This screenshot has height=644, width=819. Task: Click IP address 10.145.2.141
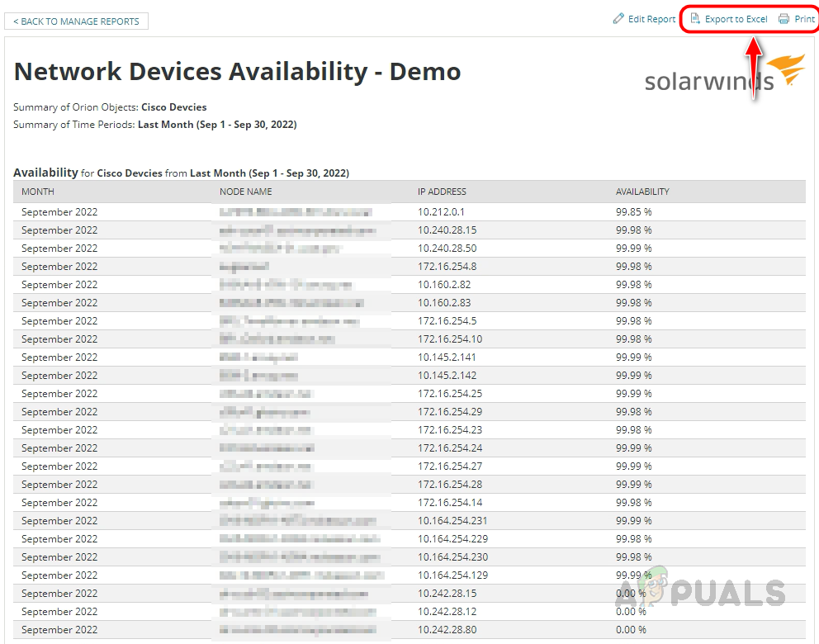click(x=447, y=358)
